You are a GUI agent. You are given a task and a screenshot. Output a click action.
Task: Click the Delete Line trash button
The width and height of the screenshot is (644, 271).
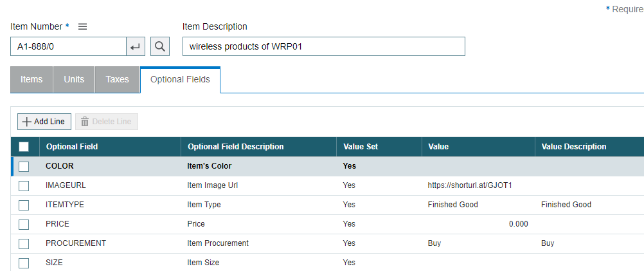107,122
